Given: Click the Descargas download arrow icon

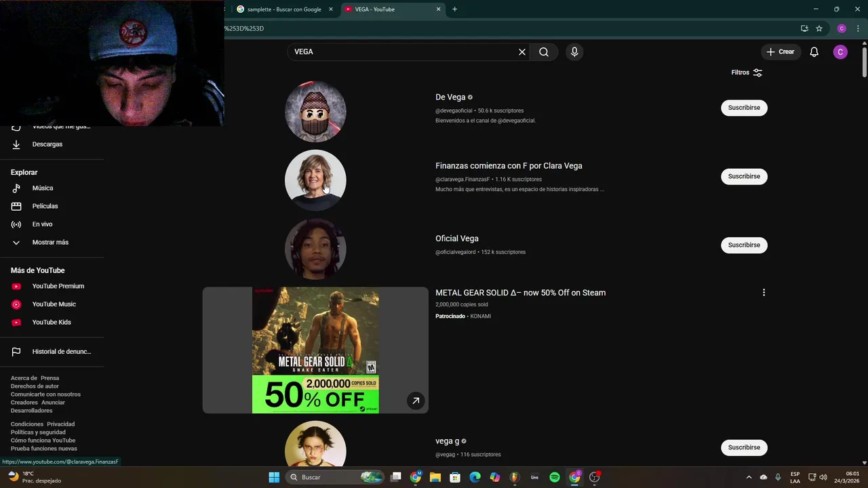Looking at the screenshot, I should 16,144.
